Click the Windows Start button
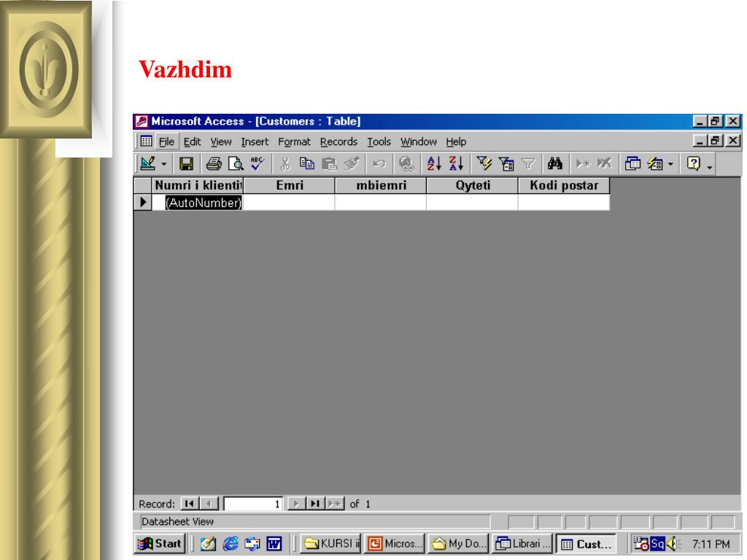Image resolution: width=747 pixels, height=560 pixels. [x=159, y=543]
